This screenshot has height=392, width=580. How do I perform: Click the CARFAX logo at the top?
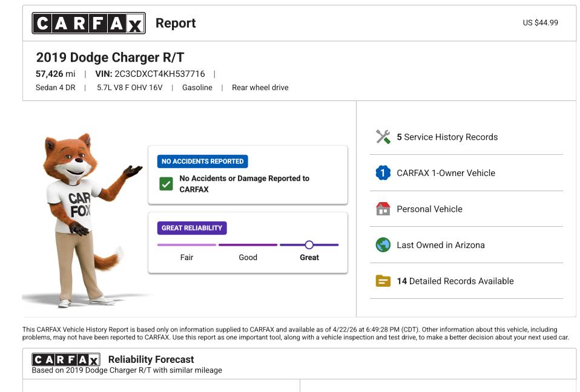89,23
